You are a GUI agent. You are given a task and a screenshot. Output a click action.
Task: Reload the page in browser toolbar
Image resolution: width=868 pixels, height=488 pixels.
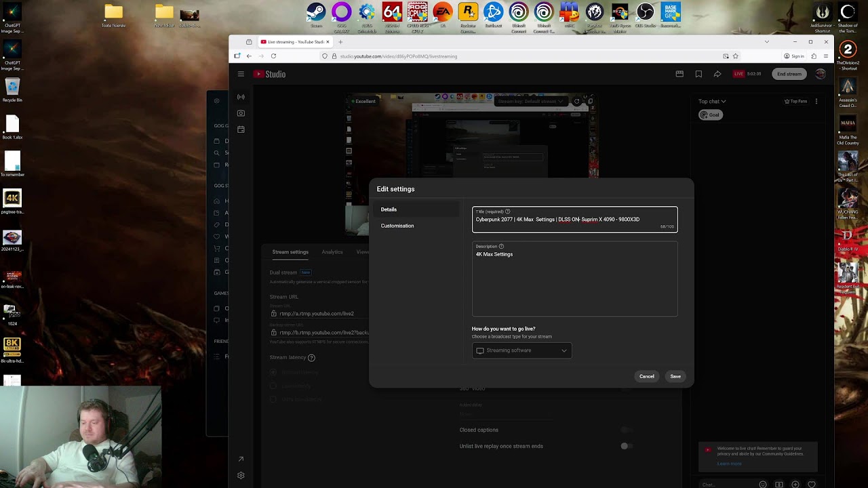(273, 56)
